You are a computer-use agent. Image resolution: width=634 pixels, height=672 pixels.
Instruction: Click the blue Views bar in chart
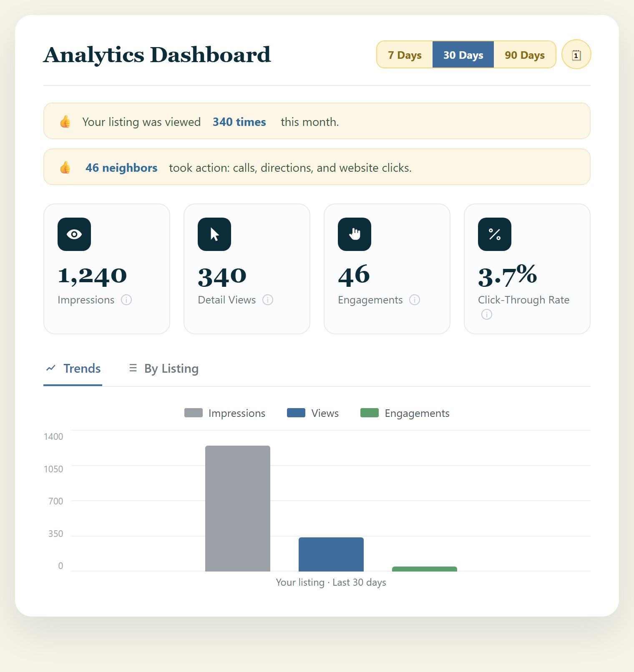(331, 554)
